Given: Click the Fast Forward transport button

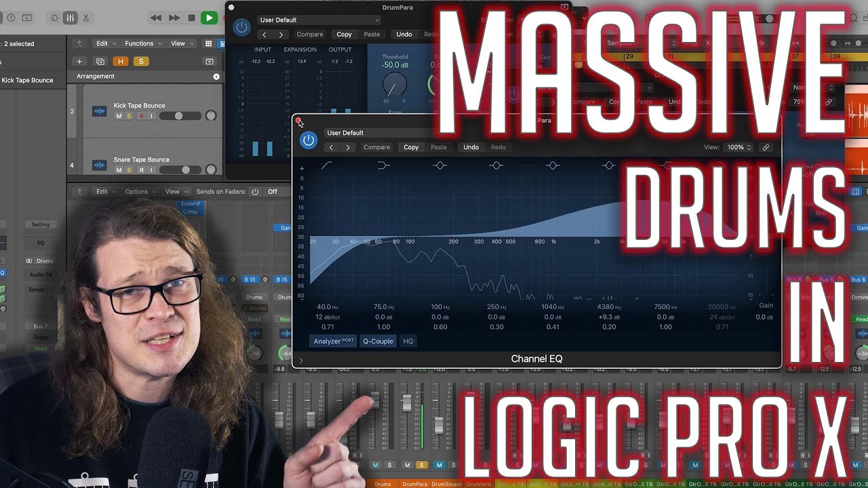Looking at the screenshot, I should point(174,18).
